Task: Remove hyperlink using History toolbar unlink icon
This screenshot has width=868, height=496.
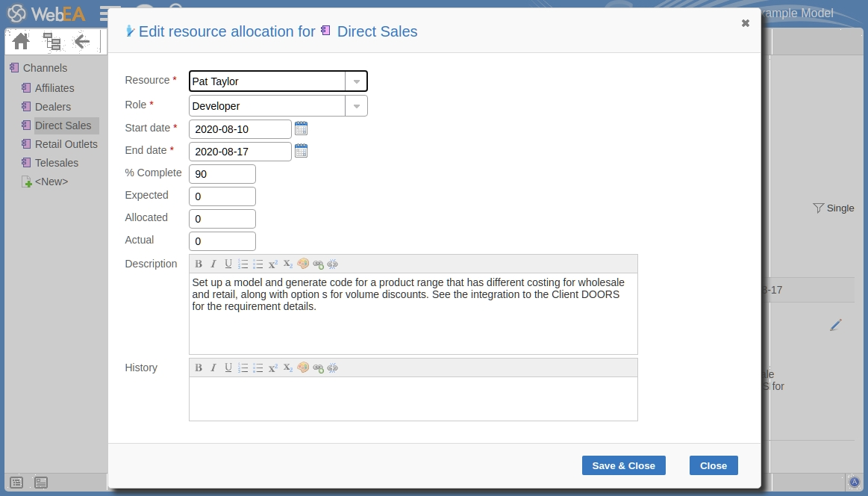Action: (x=333, y=368)
